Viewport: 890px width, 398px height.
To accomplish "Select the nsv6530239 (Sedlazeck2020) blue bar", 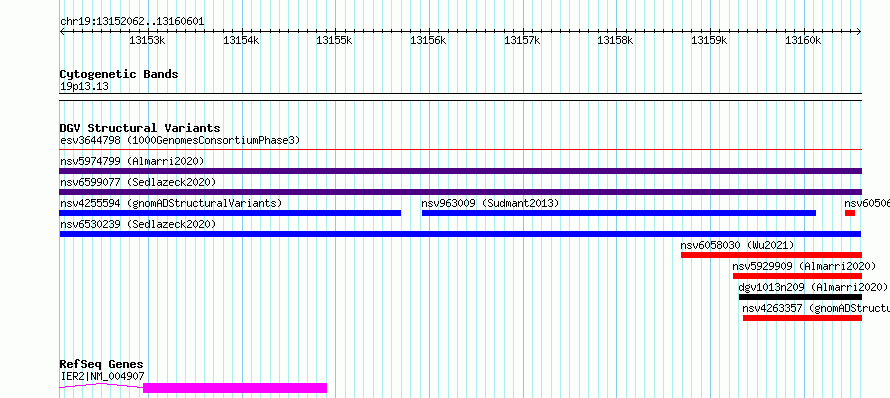I will coord(460,234).
